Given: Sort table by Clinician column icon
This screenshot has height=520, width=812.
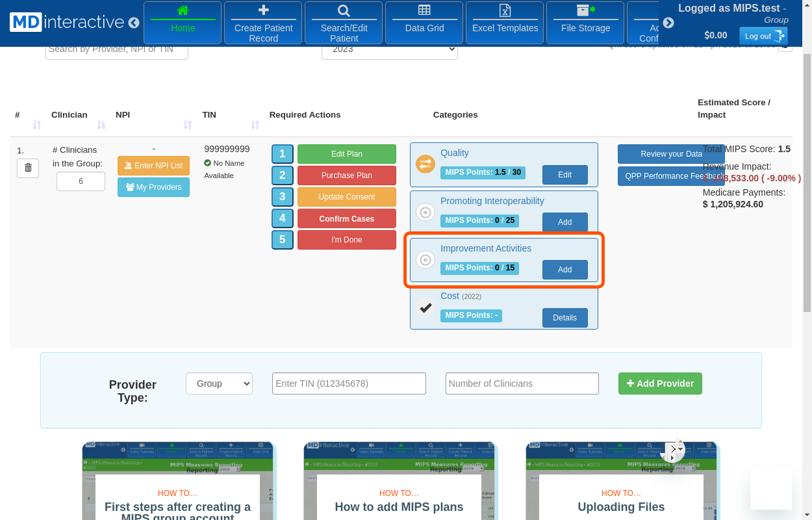Looking at the screenshot, I should point(101,125).
